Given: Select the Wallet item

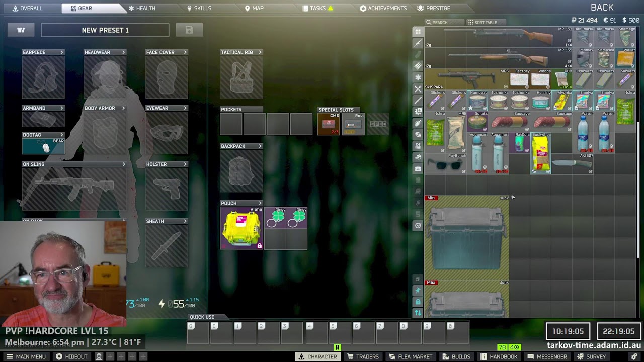Looking at the screenshot, I should (x=625, y=58).
